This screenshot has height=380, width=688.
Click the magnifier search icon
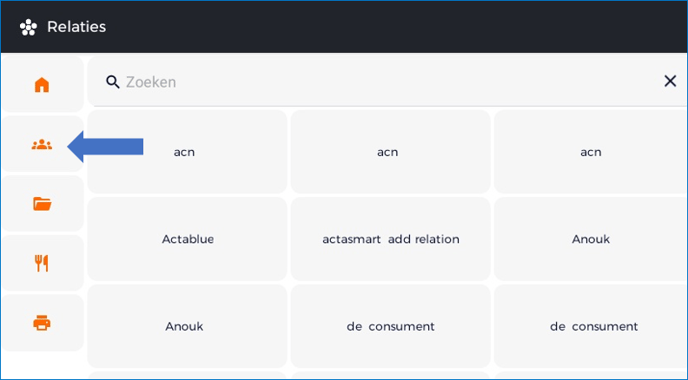click(x=113, y=82)
